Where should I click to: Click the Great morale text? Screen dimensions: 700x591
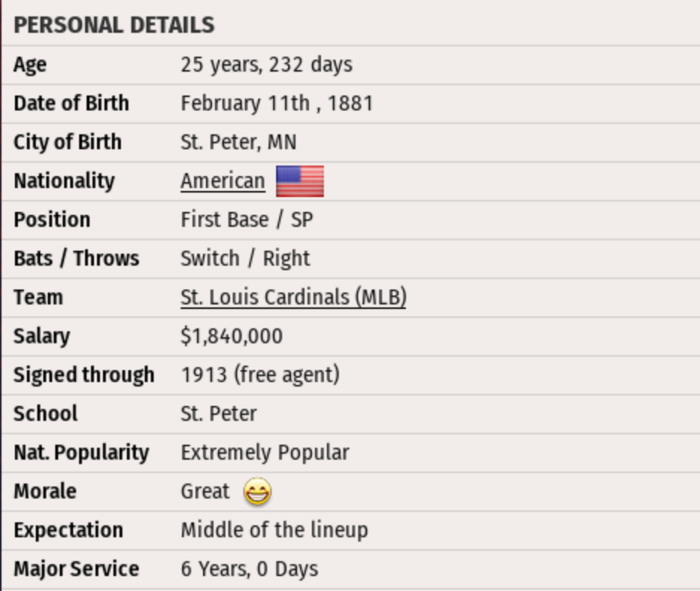(205, 491)
